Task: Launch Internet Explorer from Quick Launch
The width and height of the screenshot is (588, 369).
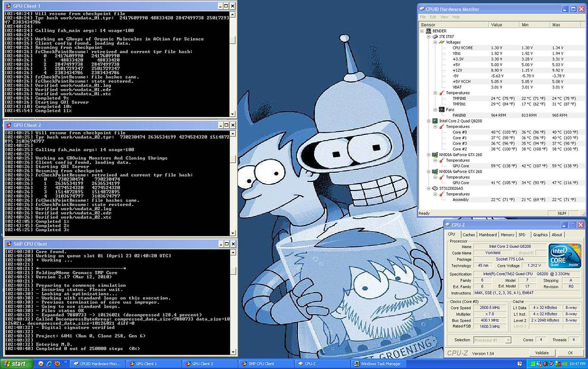Action: pyautogui.click(x=49, y=364)
